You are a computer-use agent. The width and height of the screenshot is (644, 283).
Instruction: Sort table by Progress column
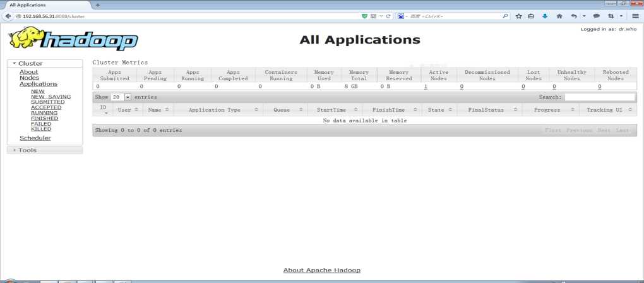(x=551, y=110)
